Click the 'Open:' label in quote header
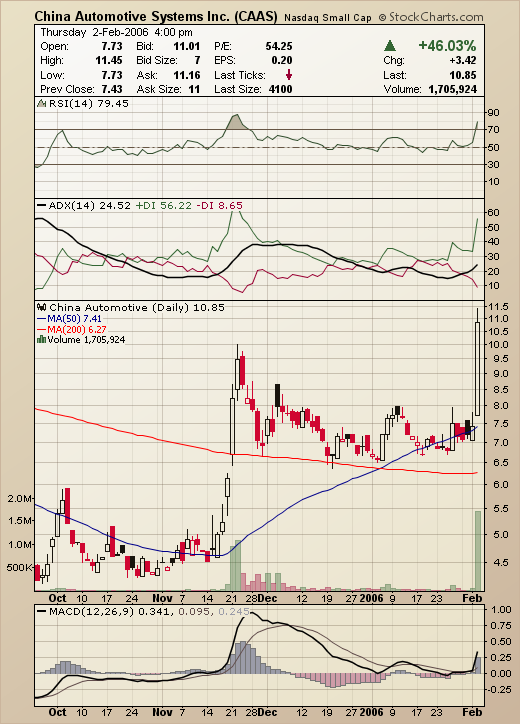 tap(54, 46)
